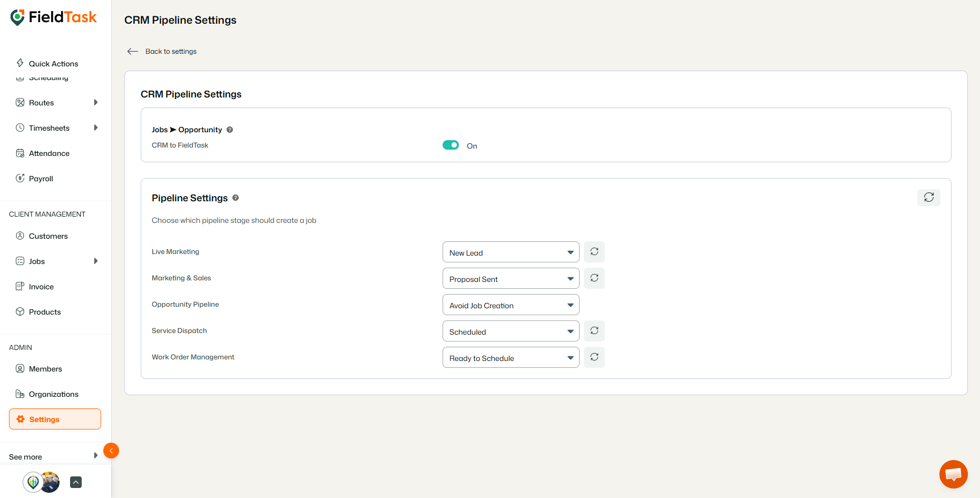Image resolution: width=980 pixels, height=498 pixels.
Task: Expand the Timesheets submenu arrow
Action: coord(96,128)
